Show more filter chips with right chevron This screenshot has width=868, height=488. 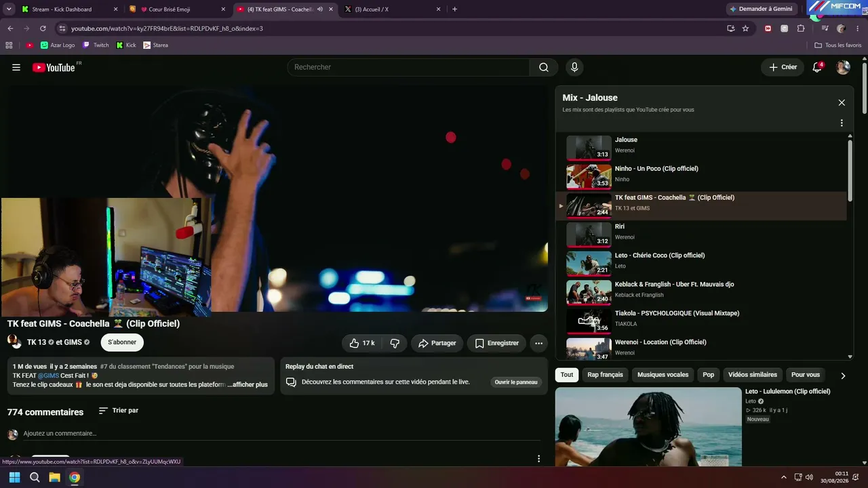(843, 375)
